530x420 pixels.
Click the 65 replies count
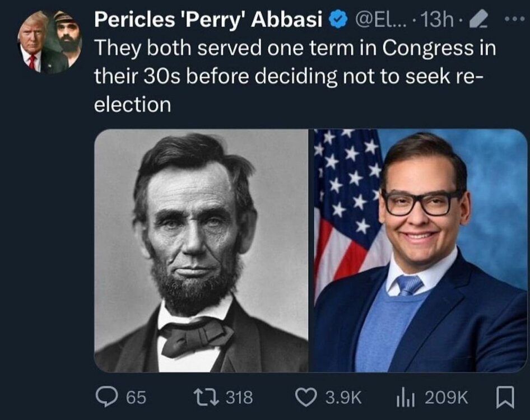click(136, 397)
